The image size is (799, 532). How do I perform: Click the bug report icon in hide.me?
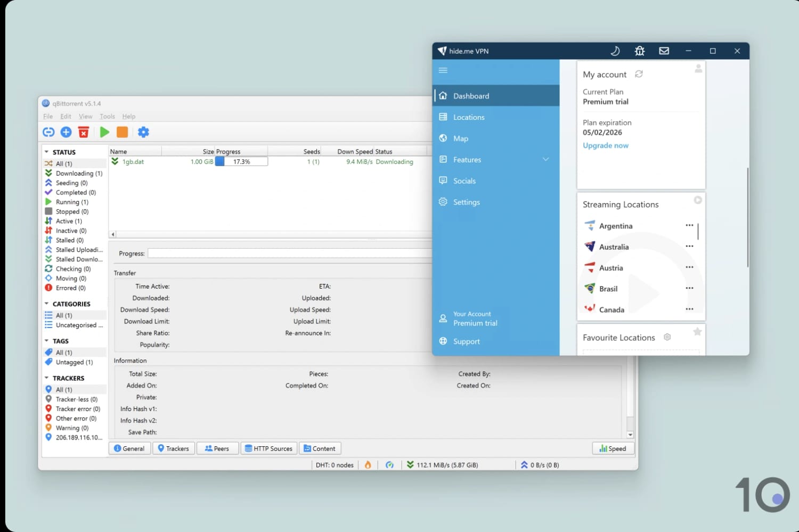[640, 51]
